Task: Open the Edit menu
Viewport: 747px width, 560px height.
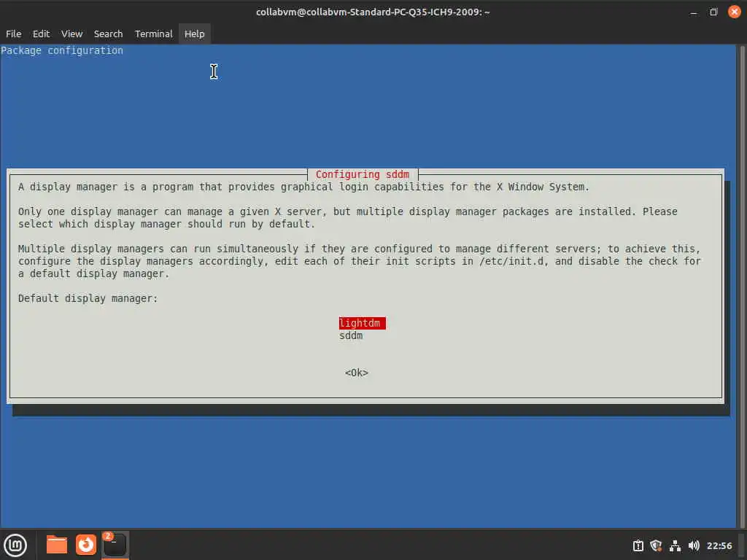Action: [41, 34]
